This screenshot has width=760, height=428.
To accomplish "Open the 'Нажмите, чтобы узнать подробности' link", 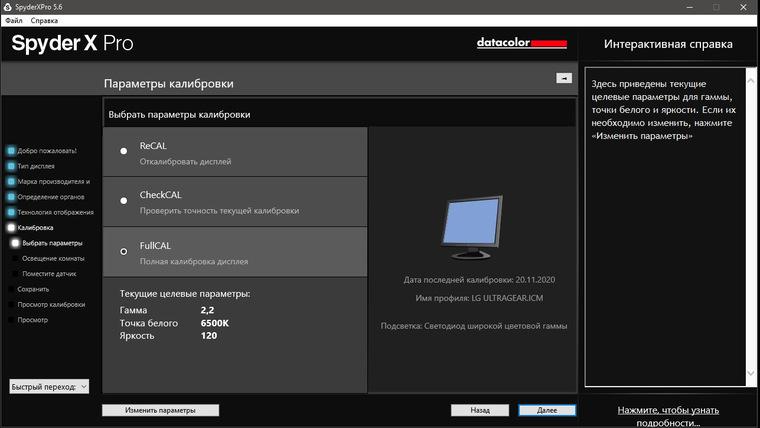I will (668, 416).
